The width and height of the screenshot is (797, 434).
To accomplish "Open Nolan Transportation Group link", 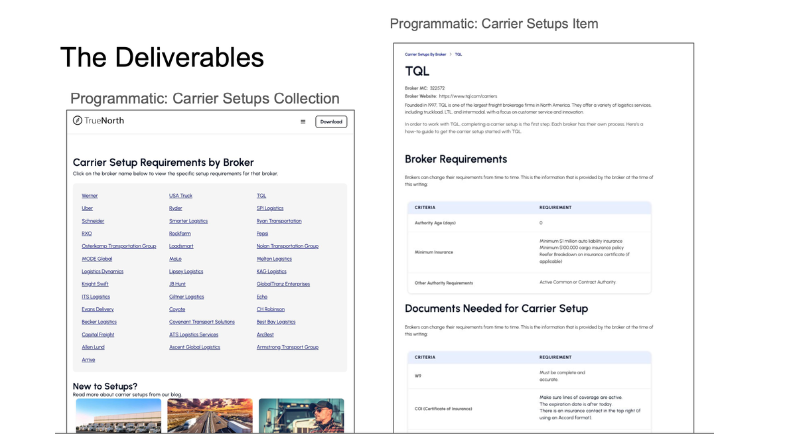I will 288,246.
